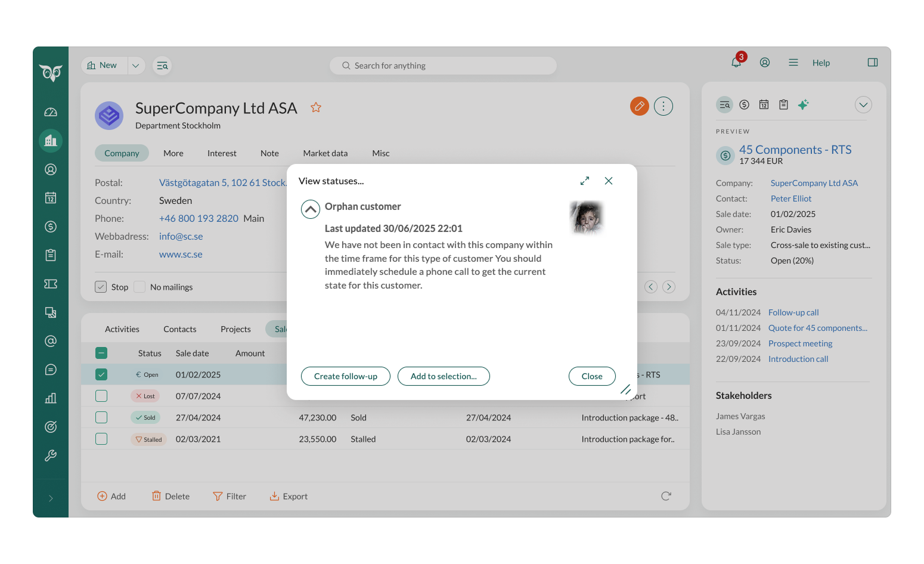924x564 pixels.
Task: Click the notifications bell icon
Action: click(x=736, y=63)
